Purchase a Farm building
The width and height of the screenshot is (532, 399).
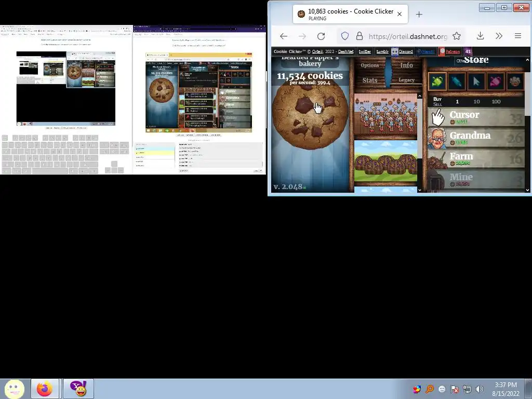[476, 159]
